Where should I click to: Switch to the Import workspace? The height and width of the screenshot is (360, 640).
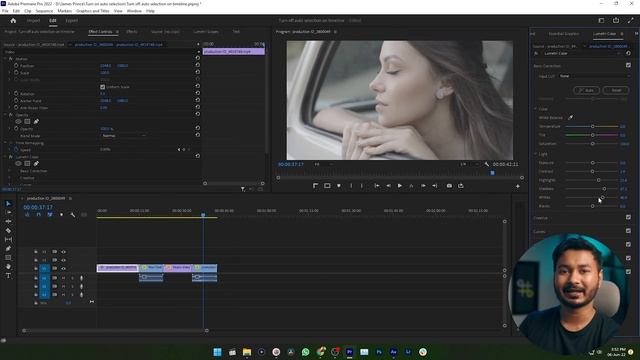[33, 20]
